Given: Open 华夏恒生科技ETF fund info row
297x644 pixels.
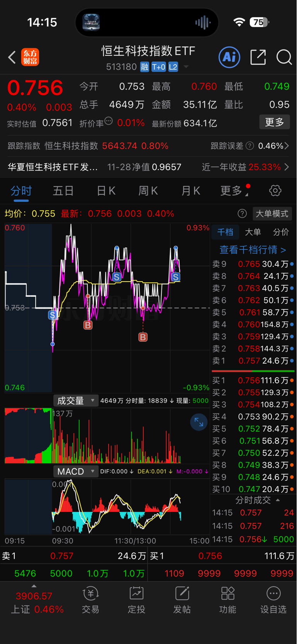Looking at the screenshot, I should (x=148, y=167).
